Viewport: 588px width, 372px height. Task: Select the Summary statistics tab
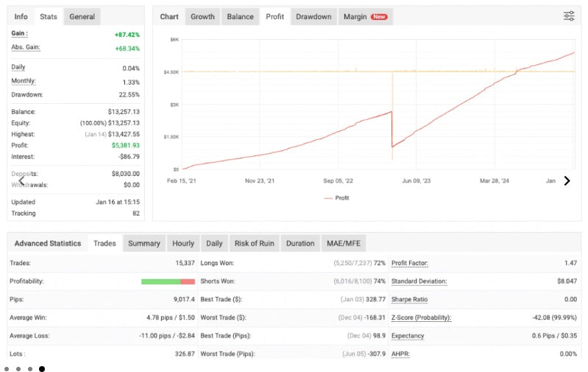click(x=144, y=243)
